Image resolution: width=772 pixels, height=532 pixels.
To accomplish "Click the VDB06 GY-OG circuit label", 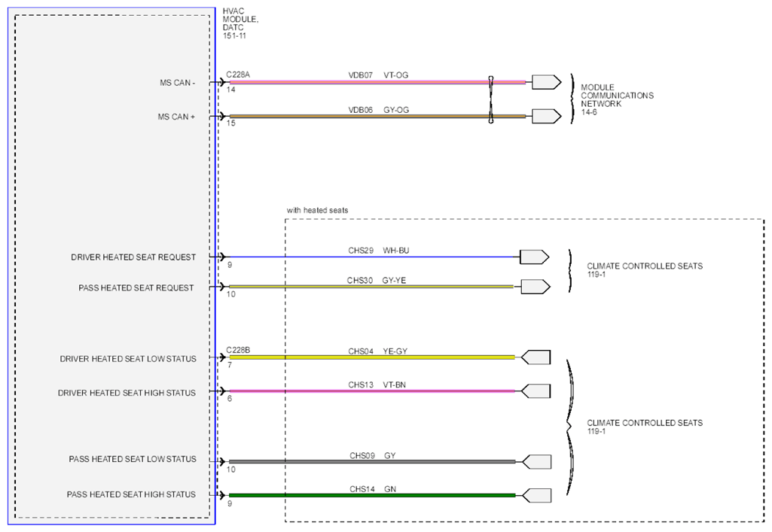I will pos(379,110).
